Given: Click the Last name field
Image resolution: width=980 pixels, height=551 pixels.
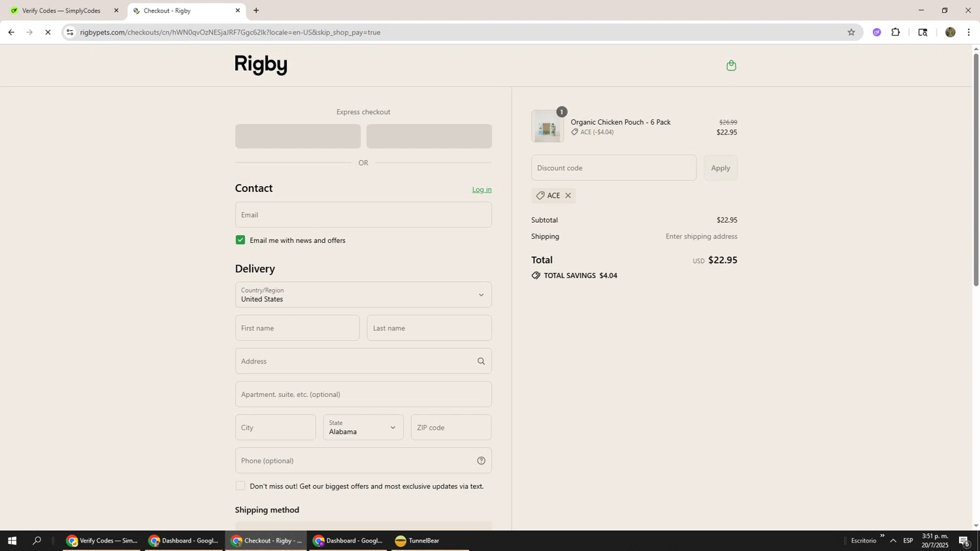Looking at the screenshot, I should click(429, 328).
